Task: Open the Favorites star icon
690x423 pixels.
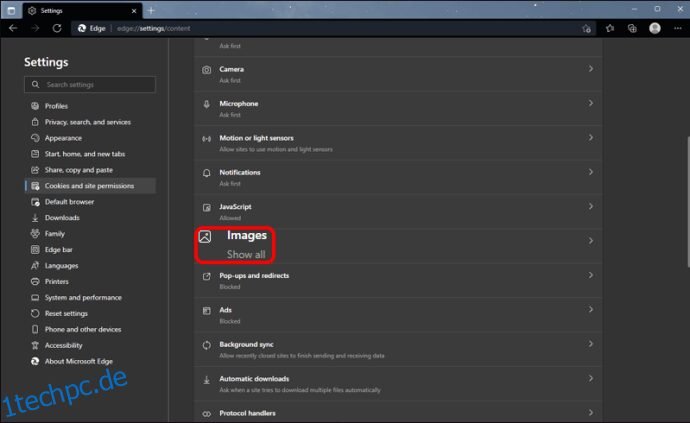Action: (609, 28)
